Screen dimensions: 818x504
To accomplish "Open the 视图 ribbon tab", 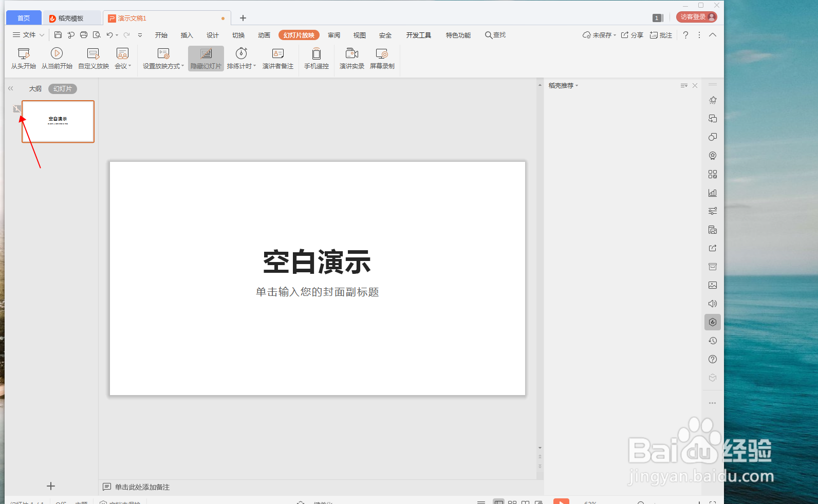I will point(360,35).
